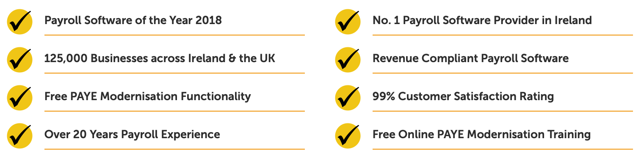Open the Over 20 Years Payroll Experience item
The width and height of the screenshot is (644, 161).
coord(132,134)
